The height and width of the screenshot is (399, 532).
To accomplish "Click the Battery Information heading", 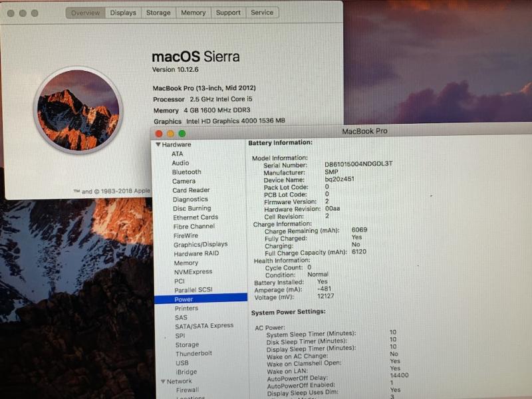I will coord(280,143).
